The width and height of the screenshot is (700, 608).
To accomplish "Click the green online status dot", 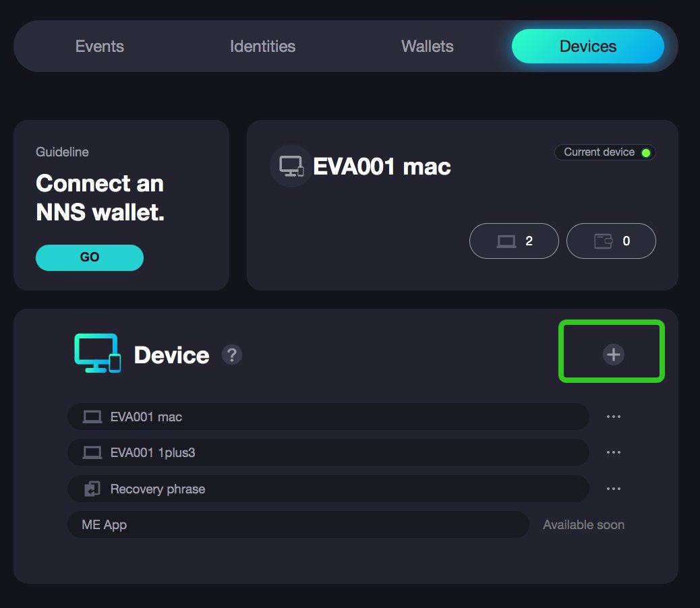I will pyautogui.click(x=645, y=153).
